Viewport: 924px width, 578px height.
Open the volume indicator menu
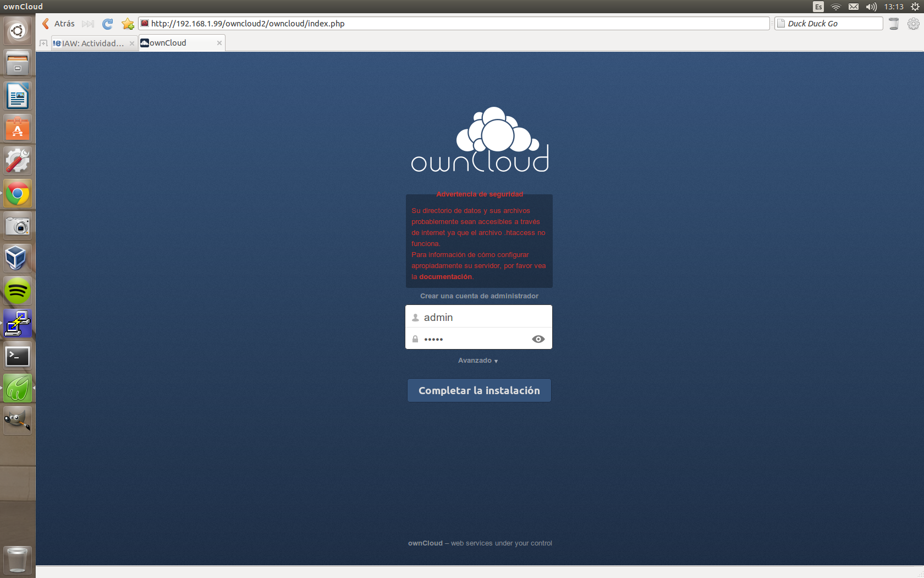pos(871,7)
